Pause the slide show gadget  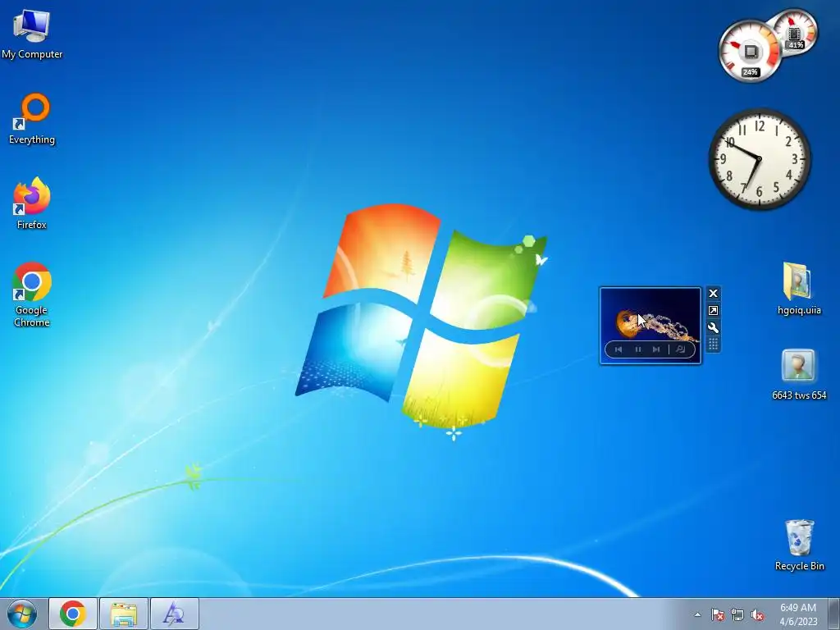638,349
